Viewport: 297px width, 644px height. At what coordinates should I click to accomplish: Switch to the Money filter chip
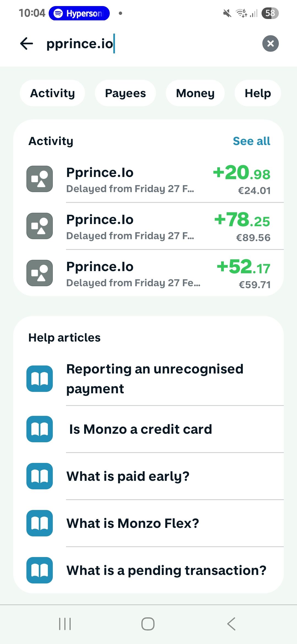pos(195,93)
